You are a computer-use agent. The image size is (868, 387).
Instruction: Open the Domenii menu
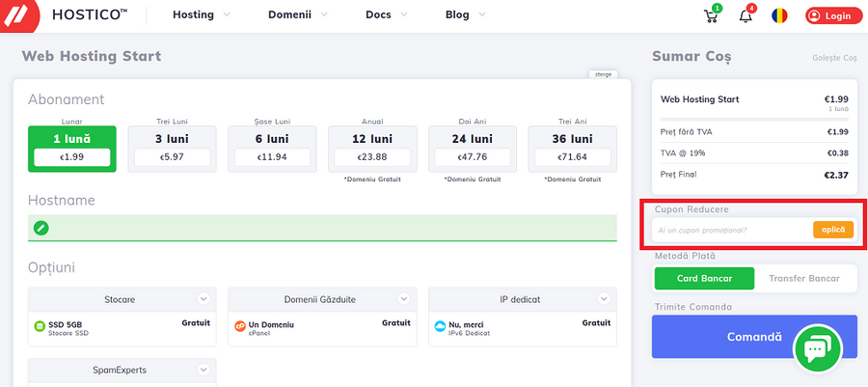[x=290, y=15]
